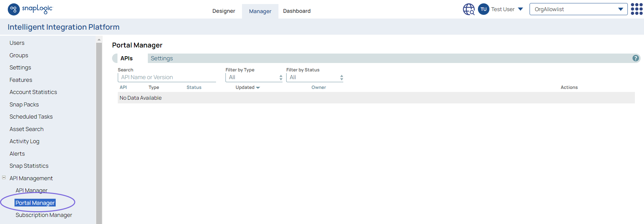The height and width of the screenshot is (224, 644).
Task: Select Portal Manager in the sidebar
Action: coord(35,203)
